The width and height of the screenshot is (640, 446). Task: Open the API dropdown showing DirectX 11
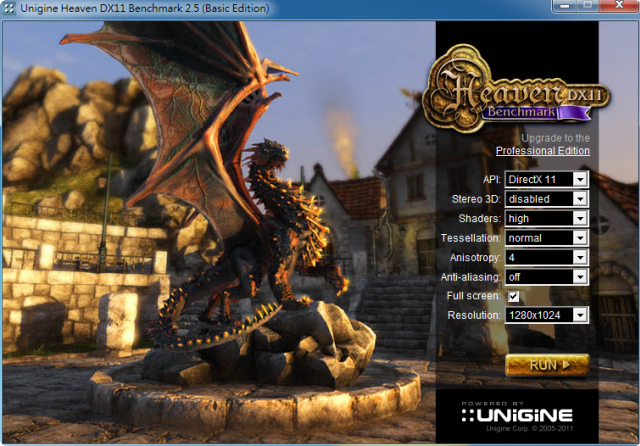[547, 179]
